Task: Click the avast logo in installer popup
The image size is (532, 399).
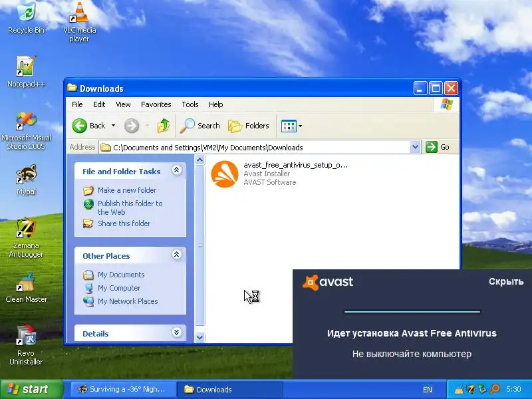Action: [328, 282]
